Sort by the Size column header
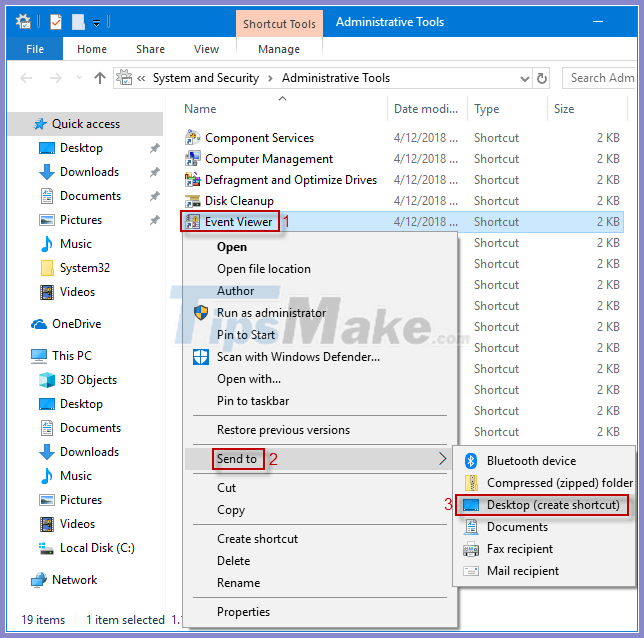This screenshot has height=638, width=644. tap(564, 108)
